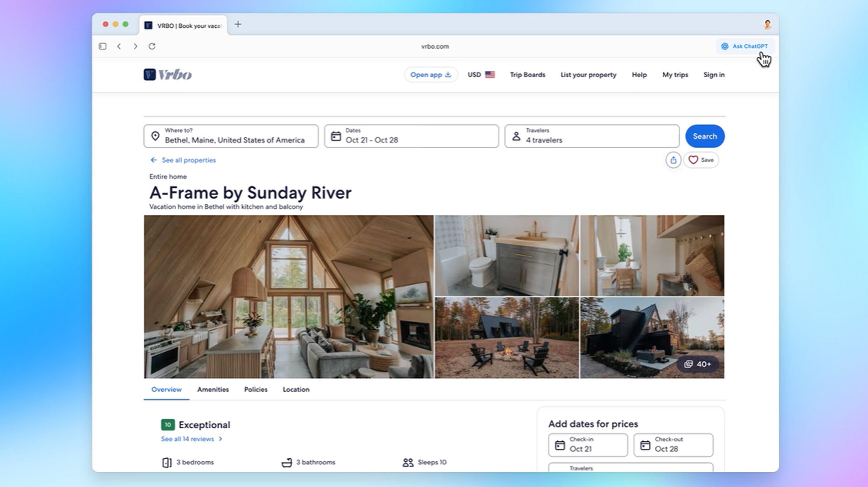
Task: Toggle the browser sidebar icon
Action: (103, 46)
